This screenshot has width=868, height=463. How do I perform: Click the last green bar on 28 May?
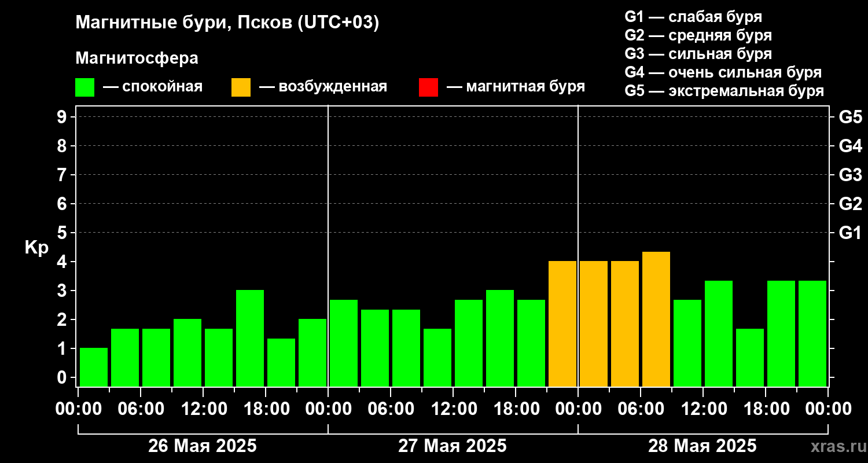812,333
